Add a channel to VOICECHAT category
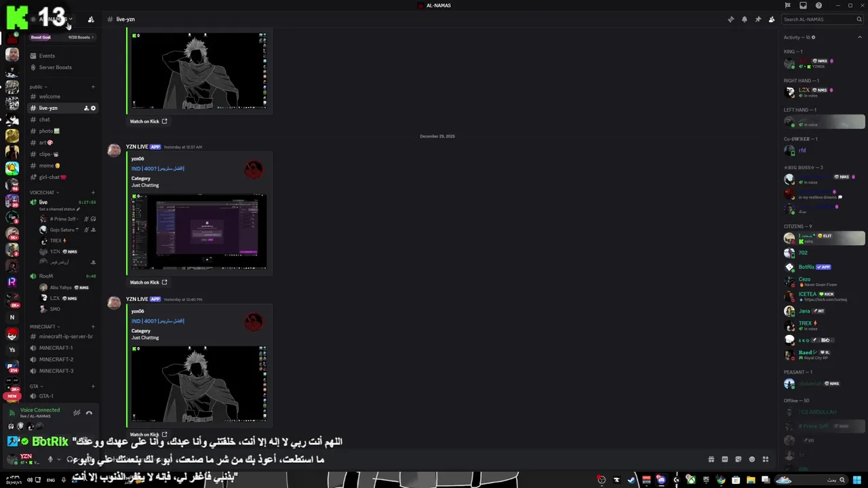The width and height of the screenshot is (868, 488). tap(93, 192)
